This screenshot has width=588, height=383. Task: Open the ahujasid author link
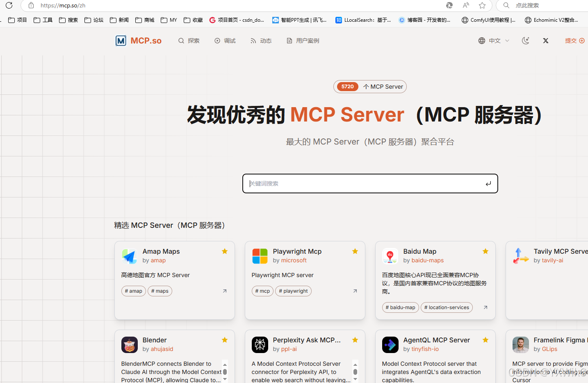tap(162, 349)
